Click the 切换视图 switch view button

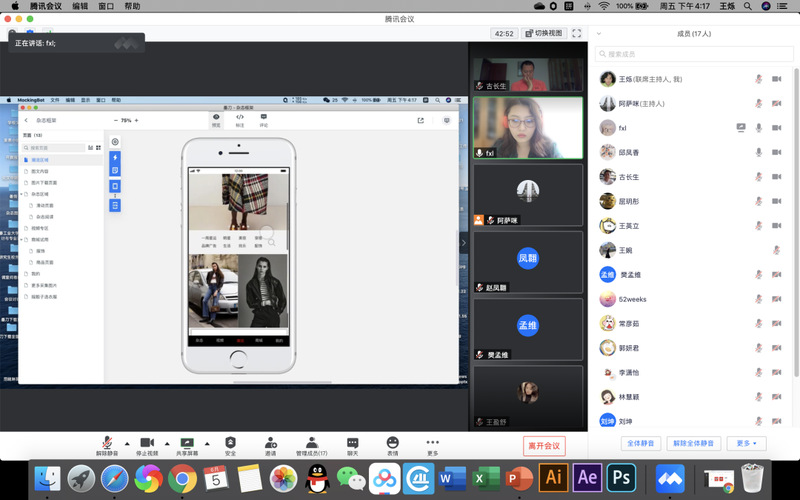(545, 33)
